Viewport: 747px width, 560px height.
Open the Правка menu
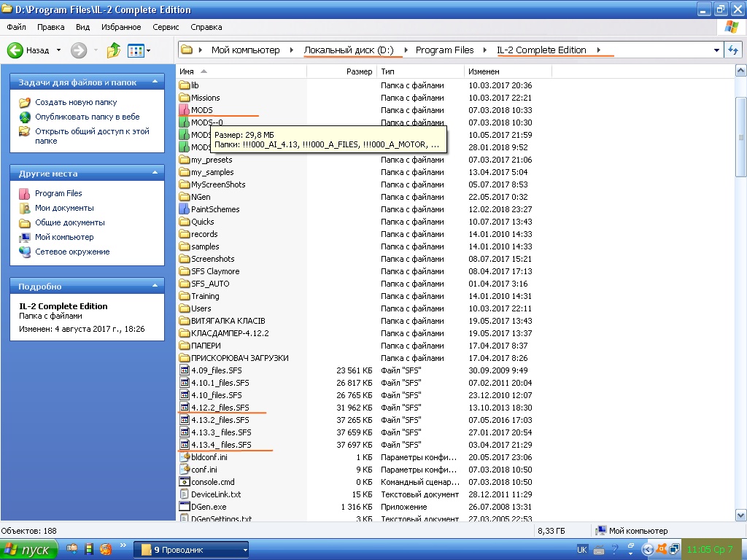click(x=50, y=27)
